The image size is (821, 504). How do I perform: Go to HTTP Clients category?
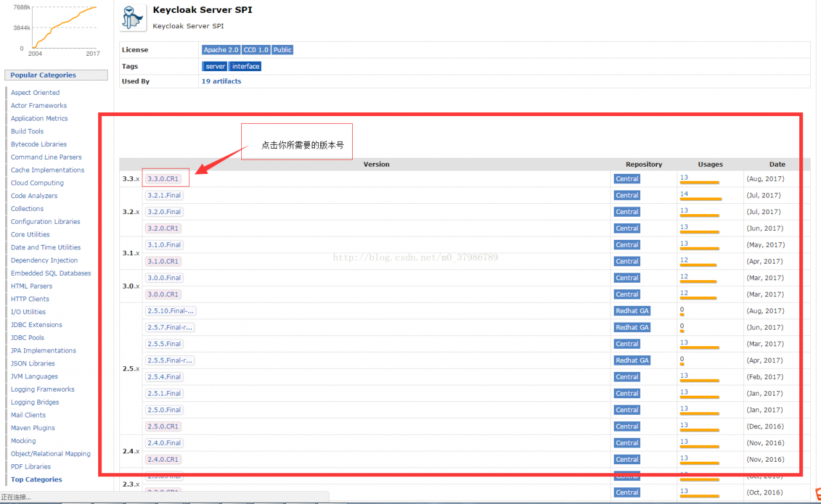point(30,299)
